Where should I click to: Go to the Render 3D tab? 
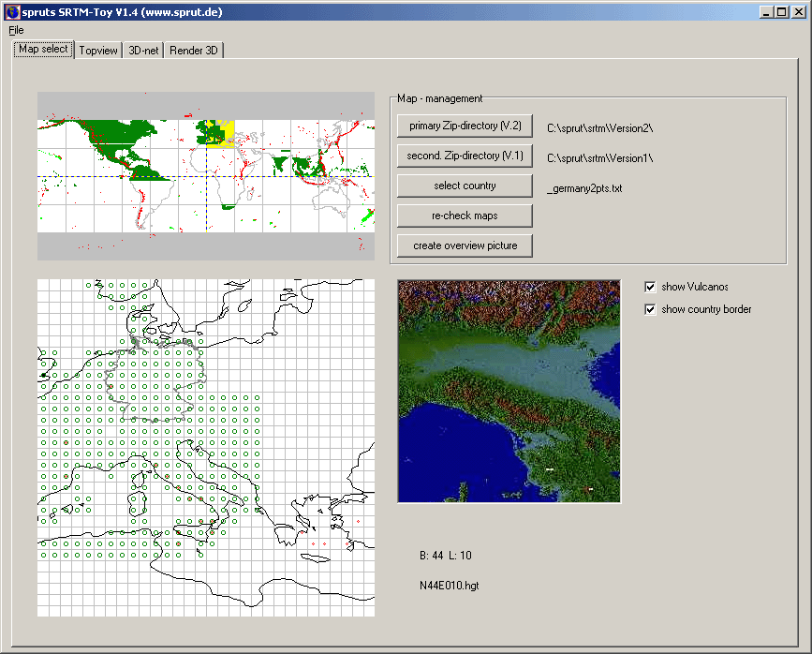(194, 51)
